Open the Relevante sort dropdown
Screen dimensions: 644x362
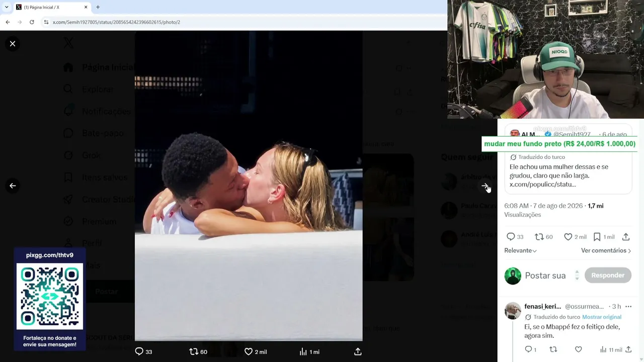(521, 250)
